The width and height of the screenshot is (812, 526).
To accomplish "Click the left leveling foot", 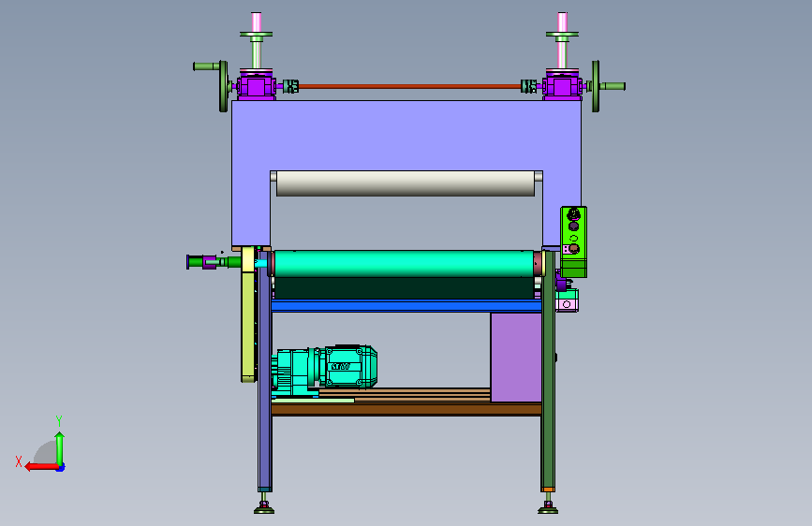I will pyautogui.click(x=264, y=504).
